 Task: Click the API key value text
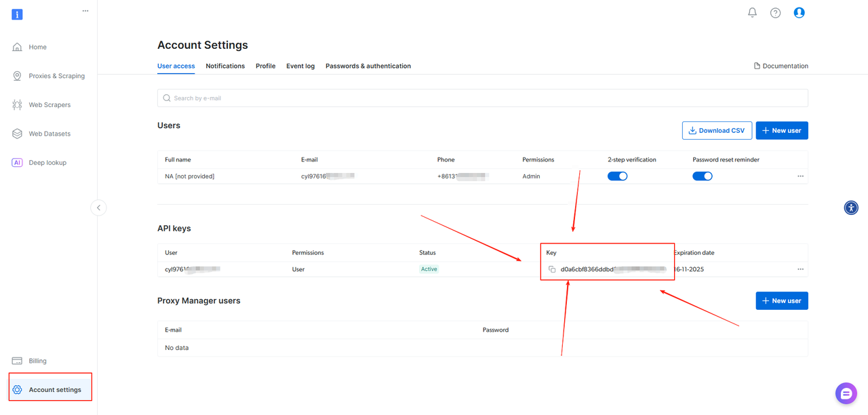612,269
